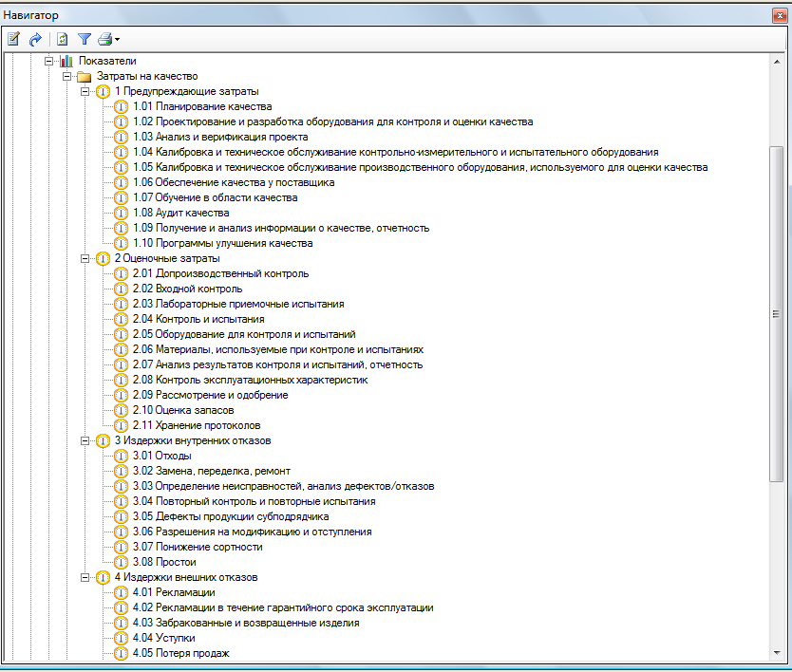Close the Навигатор window

tap(780, 15)
